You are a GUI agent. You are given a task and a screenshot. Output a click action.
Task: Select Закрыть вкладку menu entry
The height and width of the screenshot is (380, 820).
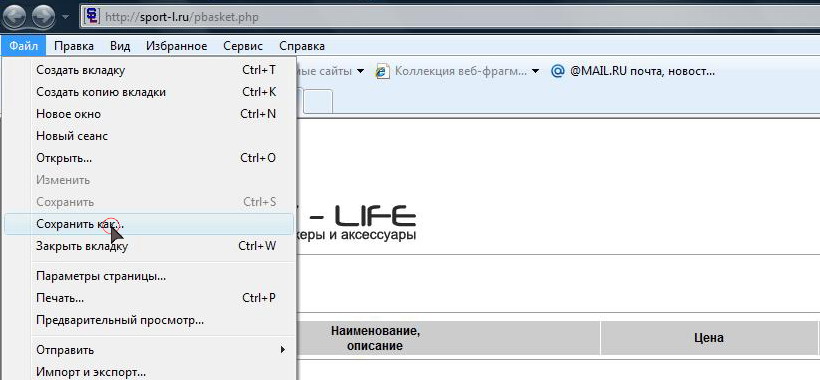149,246
